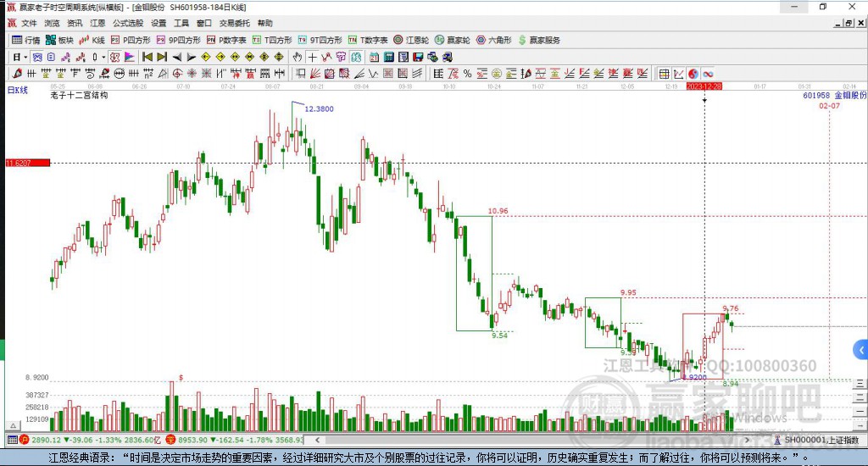The image size is (868, 466).
Task: Open the 江恩 menu
Action: [97, 23]
